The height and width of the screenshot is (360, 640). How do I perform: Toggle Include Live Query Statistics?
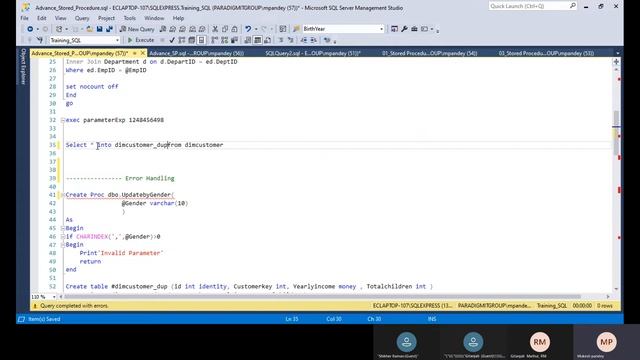pyautogui.click(x=224, y=40)
